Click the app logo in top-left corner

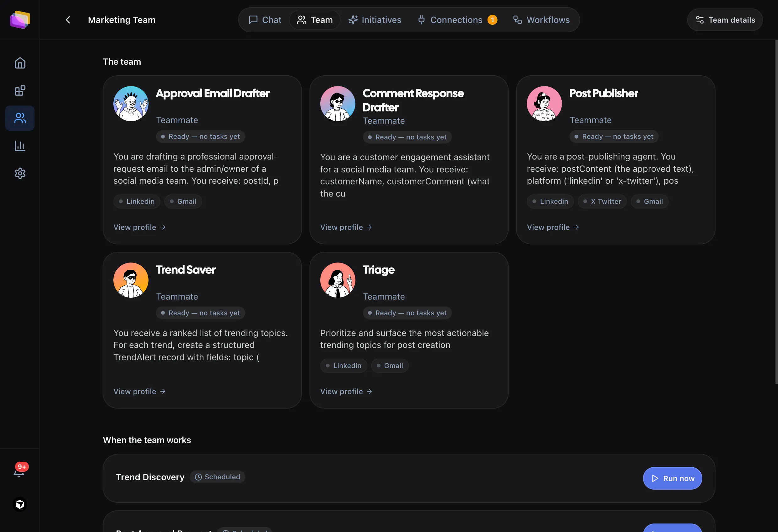(x=20, y=20)
